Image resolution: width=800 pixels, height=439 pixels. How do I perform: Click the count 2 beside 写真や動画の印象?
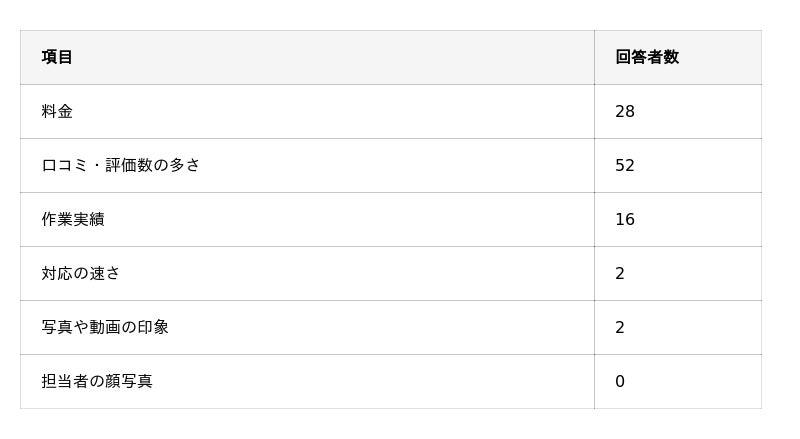(620, 327)
